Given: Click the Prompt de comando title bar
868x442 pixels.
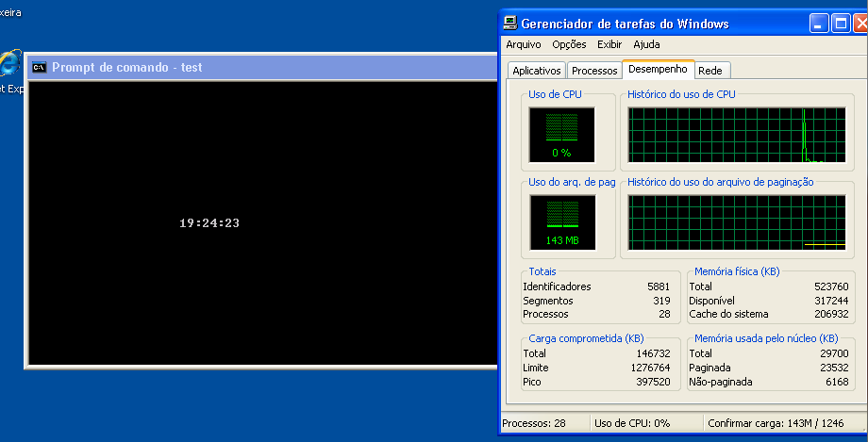Looking at the screenshot, I should click(263, 68).
